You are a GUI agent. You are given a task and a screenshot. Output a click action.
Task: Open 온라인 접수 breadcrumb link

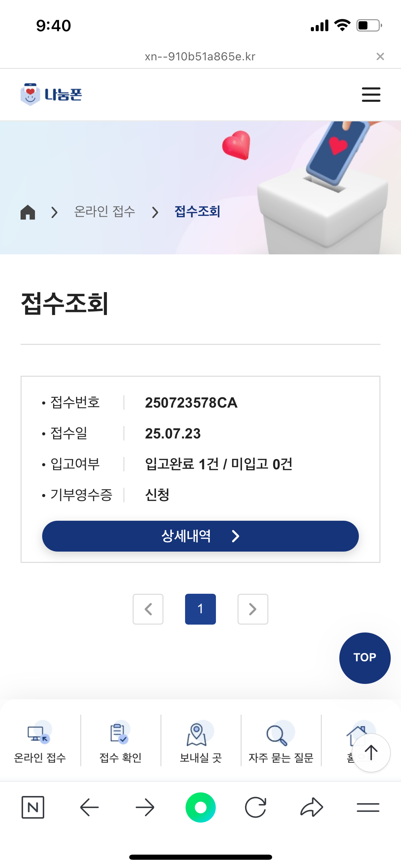click(105, 212)
